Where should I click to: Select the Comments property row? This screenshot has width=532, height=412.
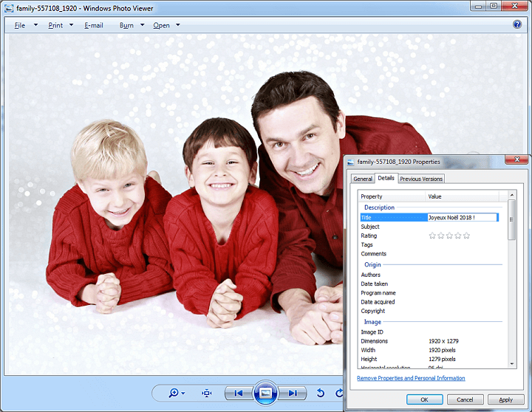coord(429,254)
